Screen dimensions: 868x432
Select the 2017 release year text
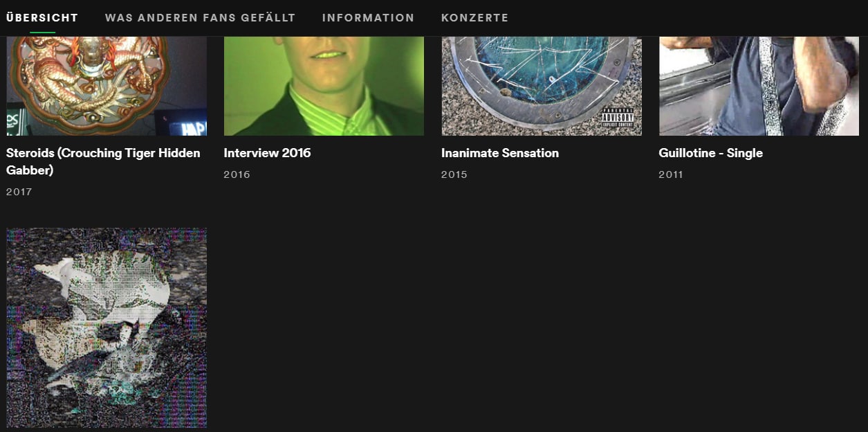coord(19,192)
